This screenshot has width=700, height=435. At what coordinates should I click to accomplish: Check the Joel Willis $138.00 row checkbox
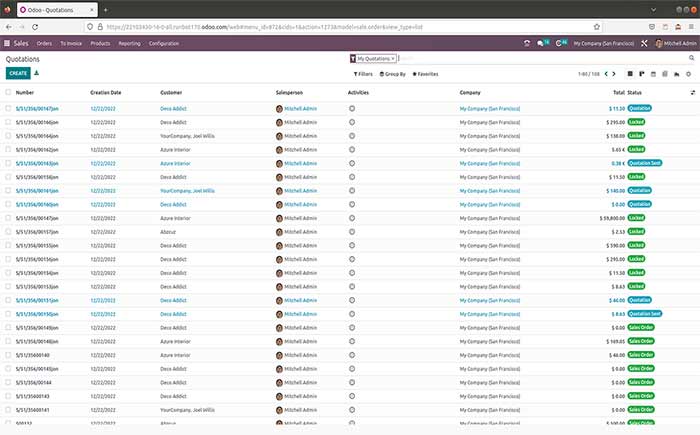[8, 135]
